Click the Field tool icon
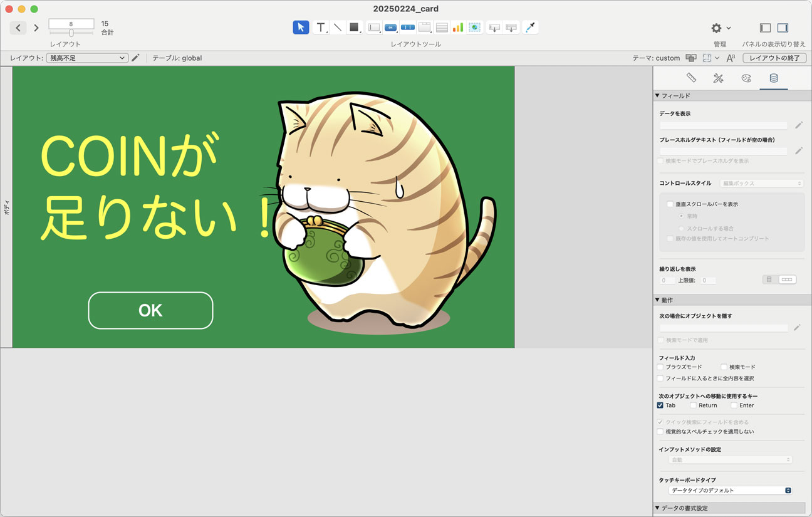This screenshot has width=812, height=517. [x=494, y=27]
